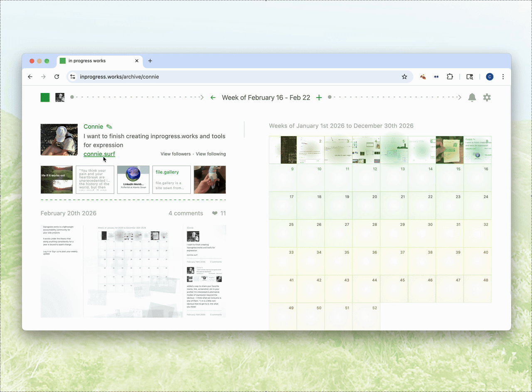Screen dimensions: 532x392
Task: Click the acorn extension icon
Action: tap(423, 77)
